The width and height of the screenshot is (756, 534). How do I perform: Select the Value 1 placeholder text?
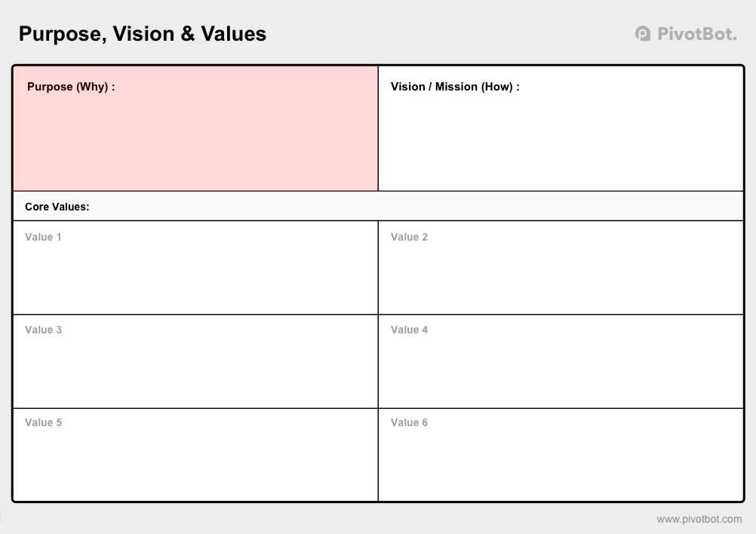click(43, 237)
